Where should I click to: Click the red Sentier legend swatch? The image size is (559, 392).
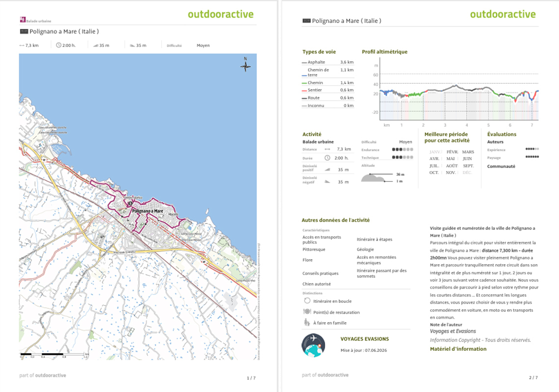[304, 91]
